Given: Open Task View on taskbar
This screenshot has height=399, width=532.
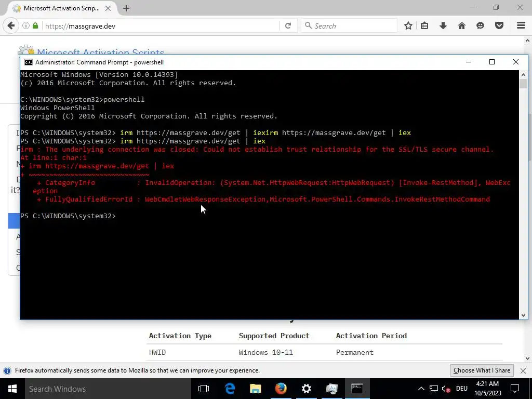Looking at the screenshot, I should click(204, 389).
